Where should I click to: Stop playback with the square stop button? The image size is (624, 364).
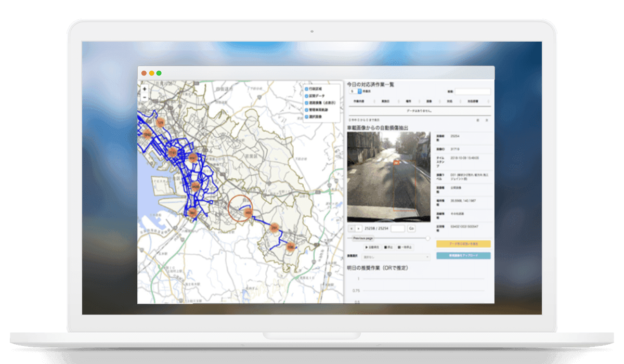pos(388,247)
